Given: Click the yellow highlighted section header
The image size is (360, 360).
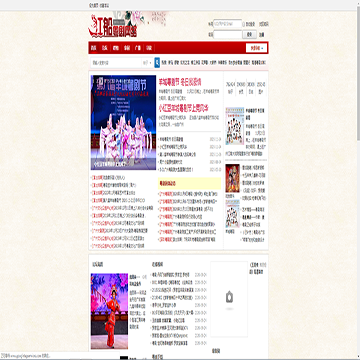Looking at the screenshot, I should pyautogui.click(x=189, y=183).
